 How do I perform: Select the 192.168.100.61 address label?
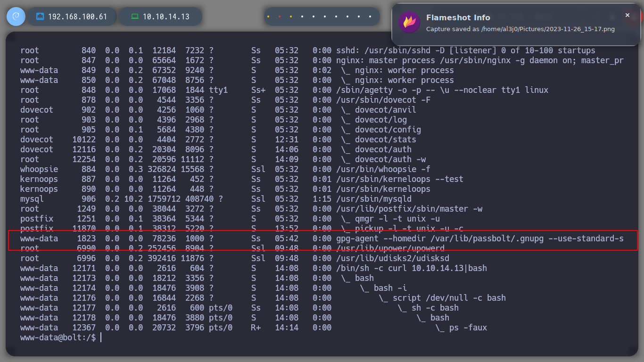(x=77, y=16)
